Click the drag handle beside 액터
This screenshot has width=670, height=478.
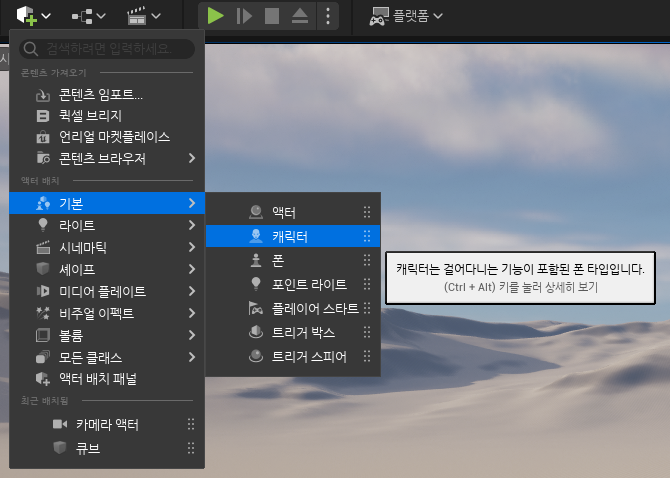click(367, 212)
